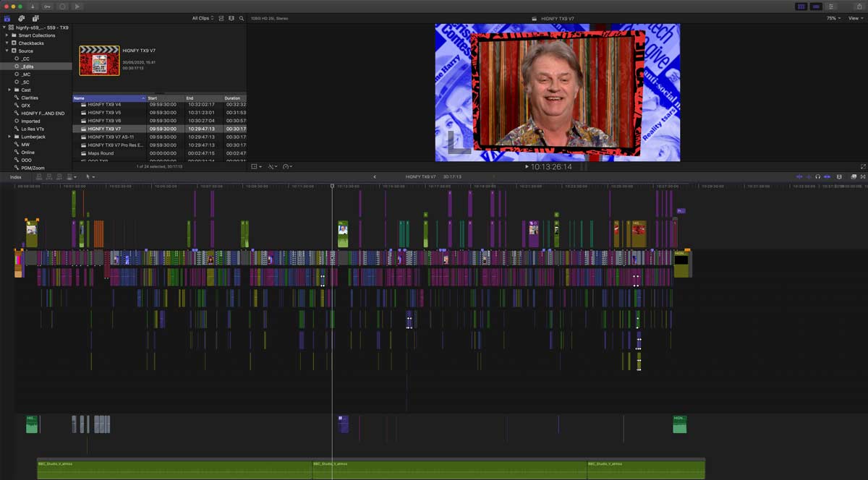Expand the Lumberjack folder
This screenshot has height=480, width=868.
[x=10, y=137]
